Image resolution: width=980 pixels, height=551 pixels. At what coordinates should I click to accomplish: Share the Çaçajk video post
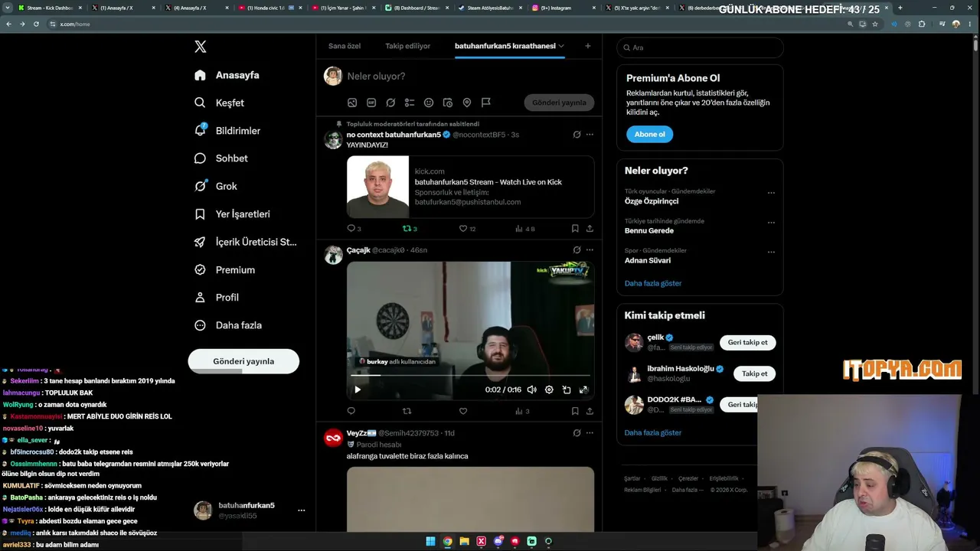tap(590, 411)
